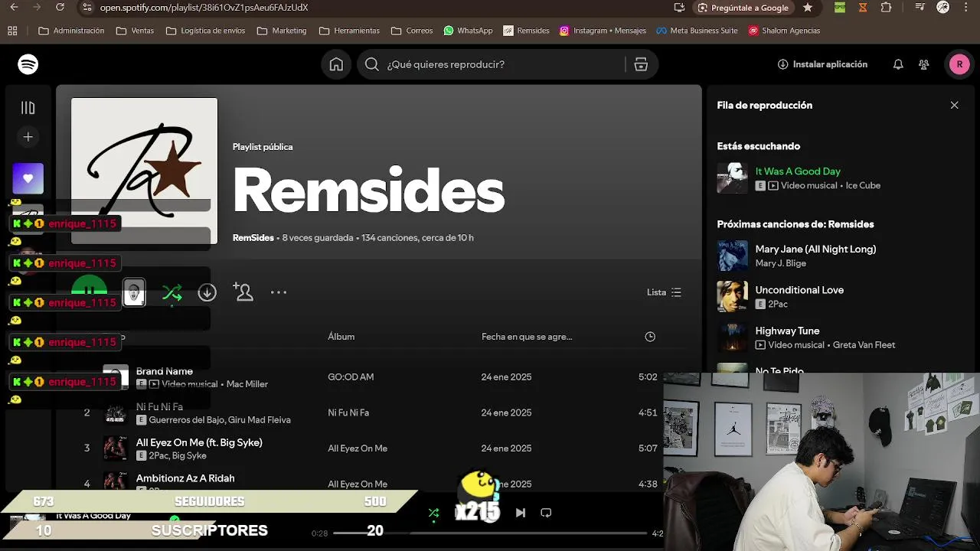The image size is (980, 551).
Task: Open 'Ice Cube' artist link in queue
Action: (x=863, y=185)
